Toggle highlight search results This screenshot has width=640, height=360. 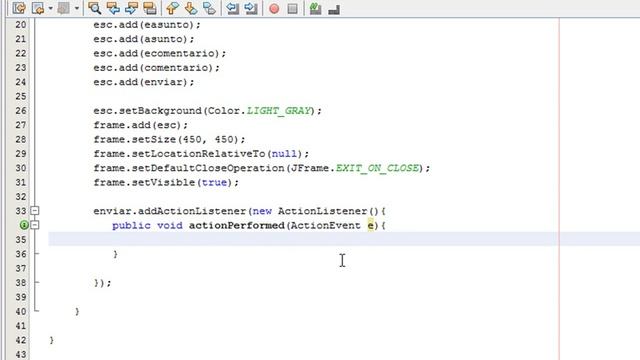(150, 8)
